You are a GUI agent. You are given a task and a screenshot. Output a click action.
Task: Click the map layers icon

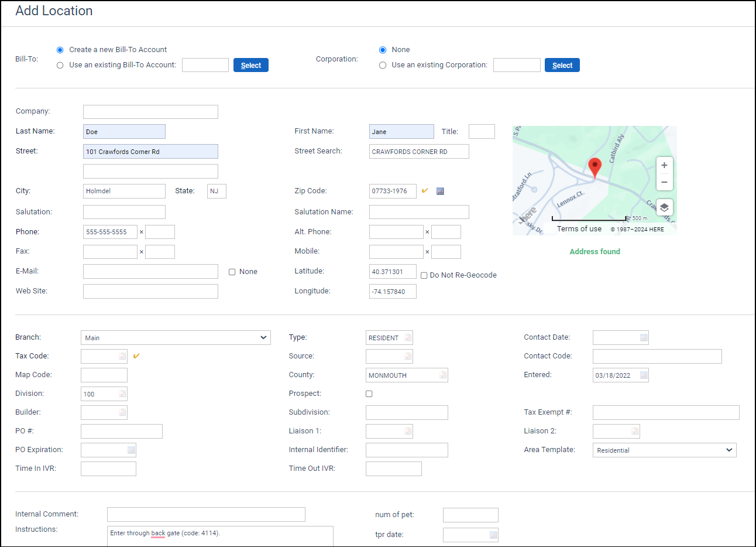[x=664, y=207]
